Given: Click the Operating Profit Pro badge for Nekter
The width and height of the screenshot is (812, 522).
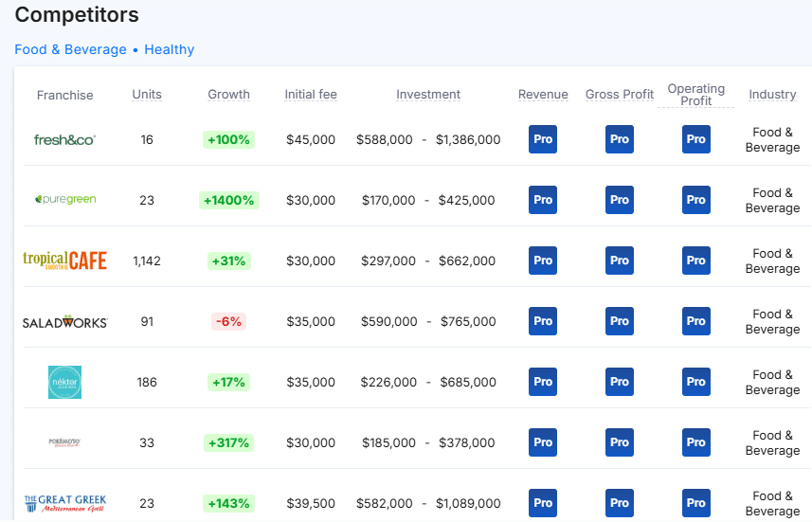Looking at the screenshot, I should tap(696, 382).
